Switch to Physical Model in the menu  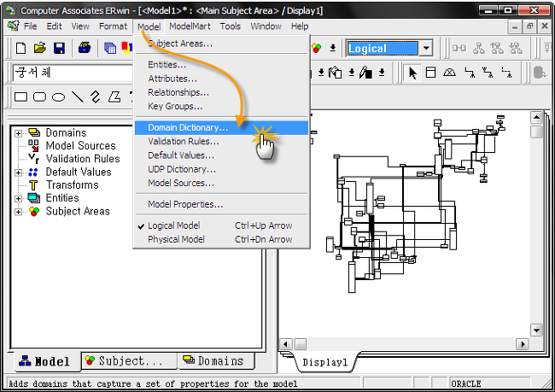point(221,239)
